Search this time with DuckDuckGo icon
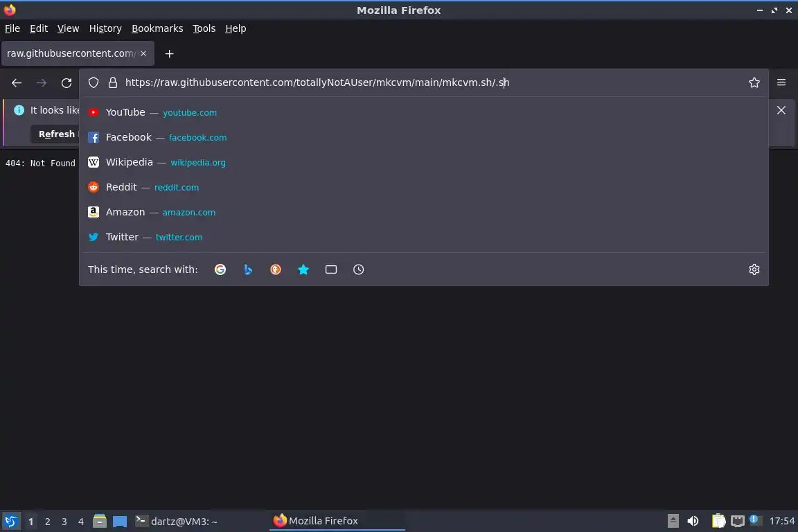This screenshot has height=532, width=798. click(275, 269)
